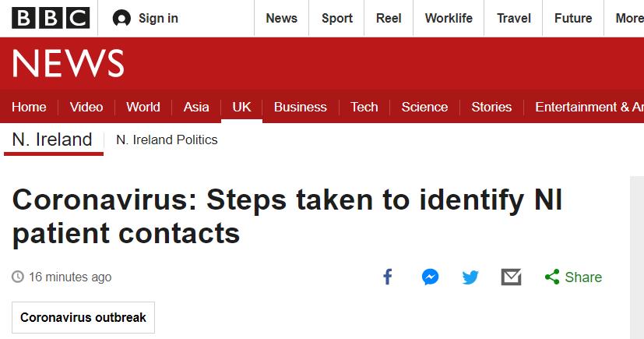Open Entertainment & Arts section
Image resolution: width=644 pixels, height=339 pixels.
click(x=589, y=107)
